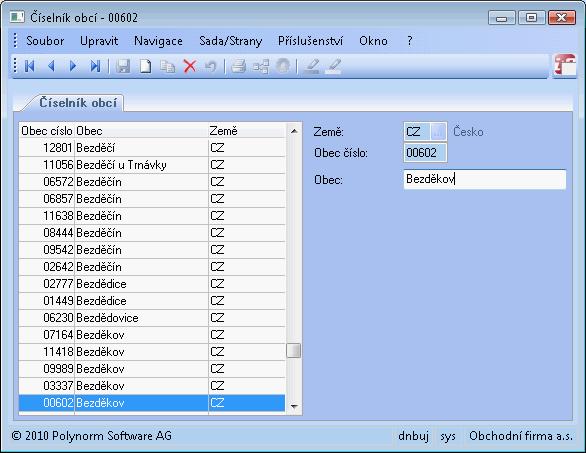Create a new record with page icon
This screenshot has width=586, height=453.
[145, 66]
